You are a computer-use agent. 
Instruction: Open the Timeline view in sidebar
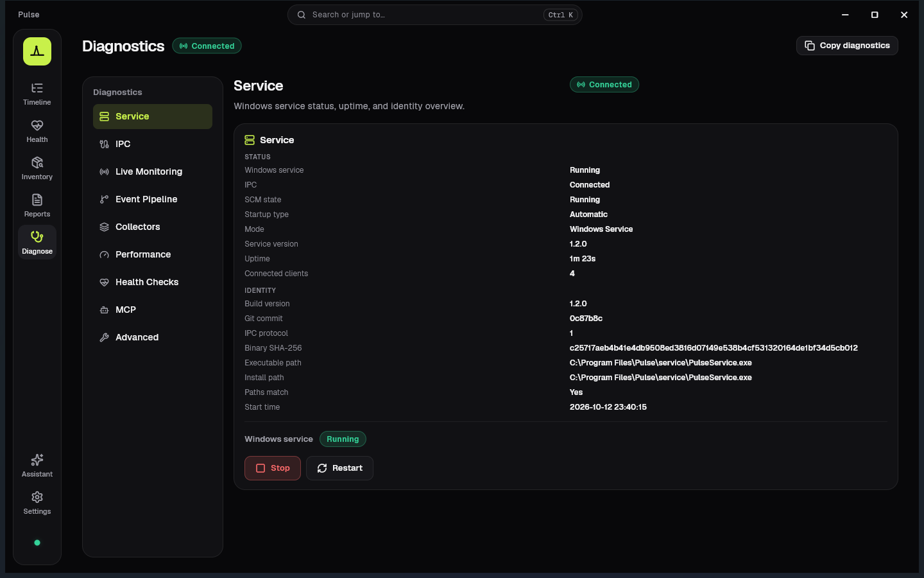37,94
